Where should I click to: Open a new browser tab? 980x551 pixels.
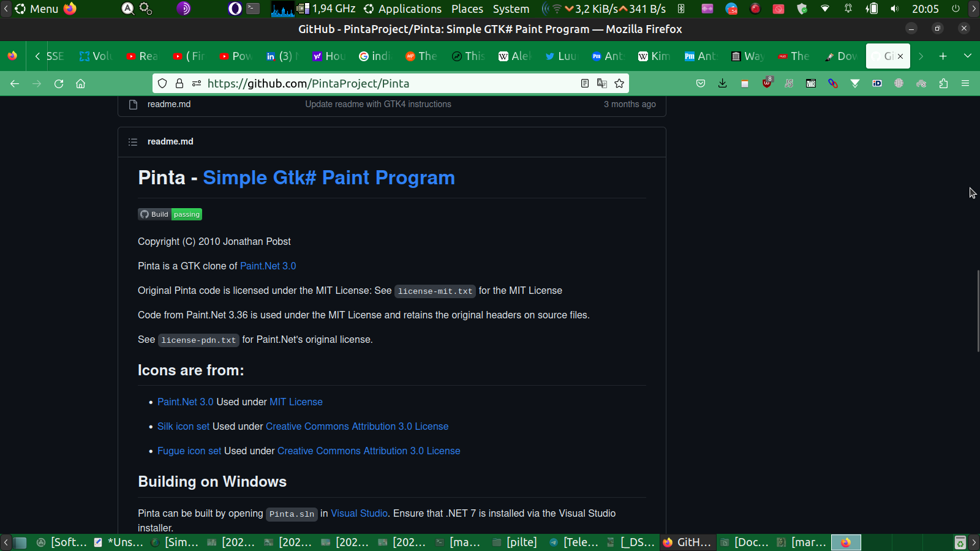tap(943, 56)
